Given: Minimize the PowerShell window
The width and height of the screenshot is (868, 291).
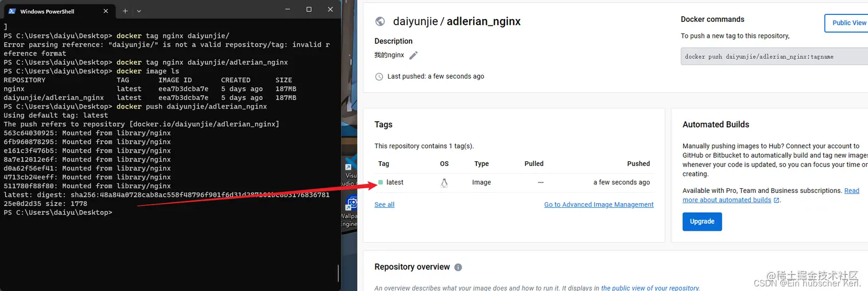Looking at the screenshot, I should pyautogui.click(x=288, y=9).
